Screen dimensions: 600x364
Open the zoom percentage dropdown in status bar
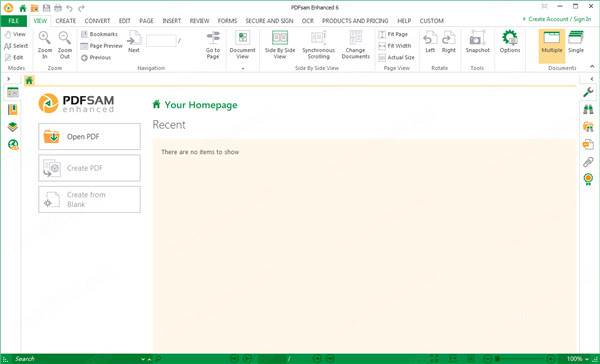587,359
